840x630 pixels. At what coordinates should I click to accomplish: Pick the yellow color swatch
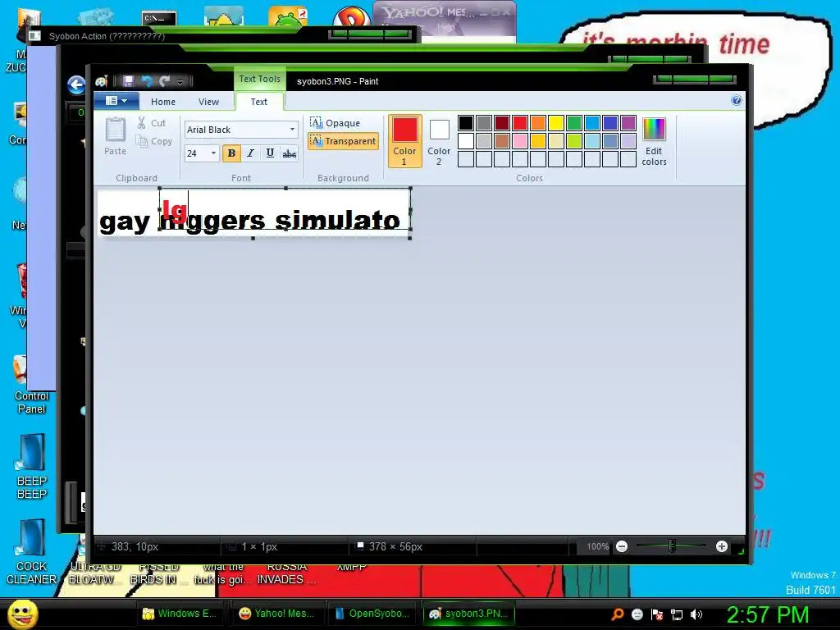(556, 123)
